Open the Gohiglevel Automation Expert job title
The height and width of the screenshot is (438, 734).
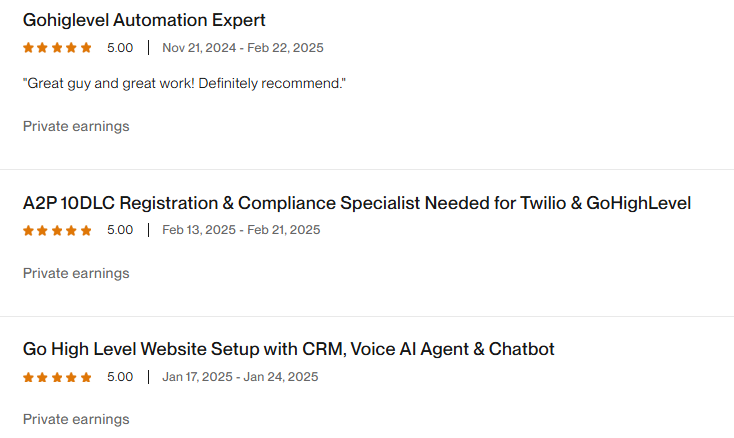pyautogui.click(x=144, y=20)
